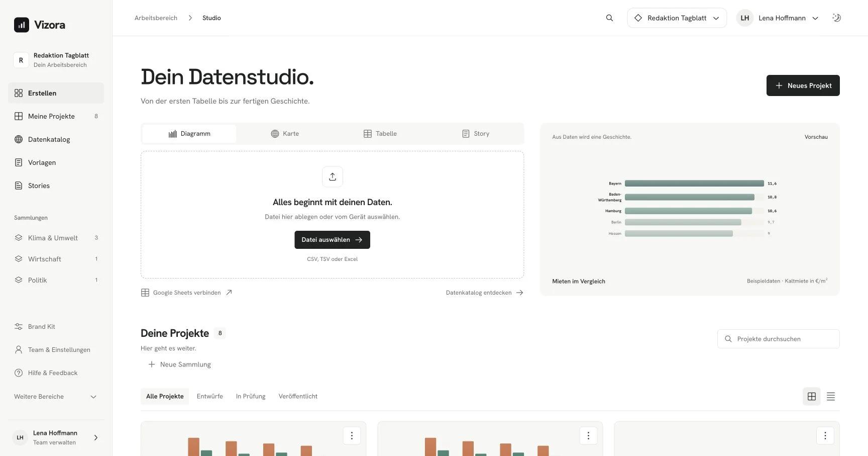Open Vorlagen from sidebar
Screen dimensions: 868x456
pos(56,162)
